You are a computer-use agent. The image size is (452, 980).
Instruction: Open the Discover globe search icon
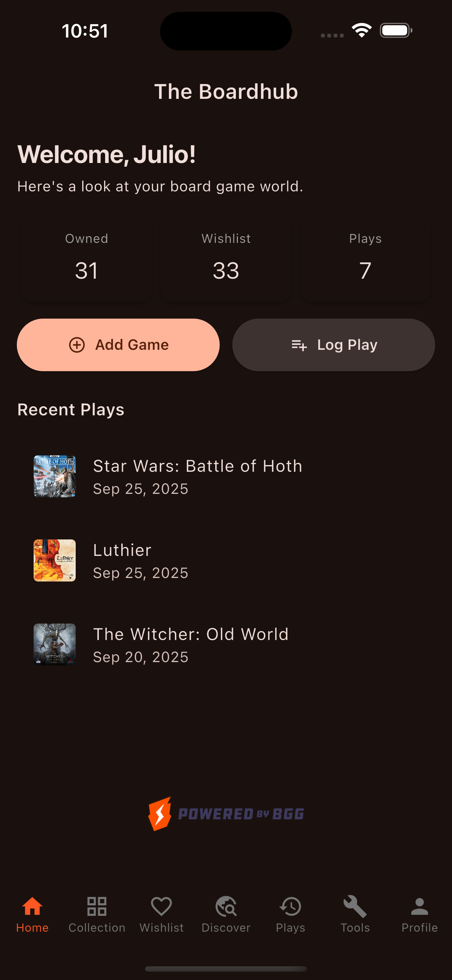[226, 906]
